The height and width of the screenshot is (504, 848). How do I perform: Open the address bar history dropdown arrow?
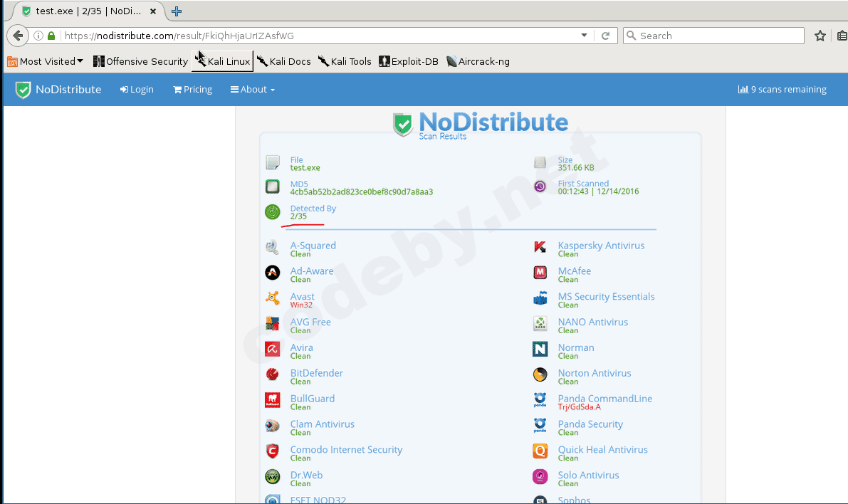point(584,35)
